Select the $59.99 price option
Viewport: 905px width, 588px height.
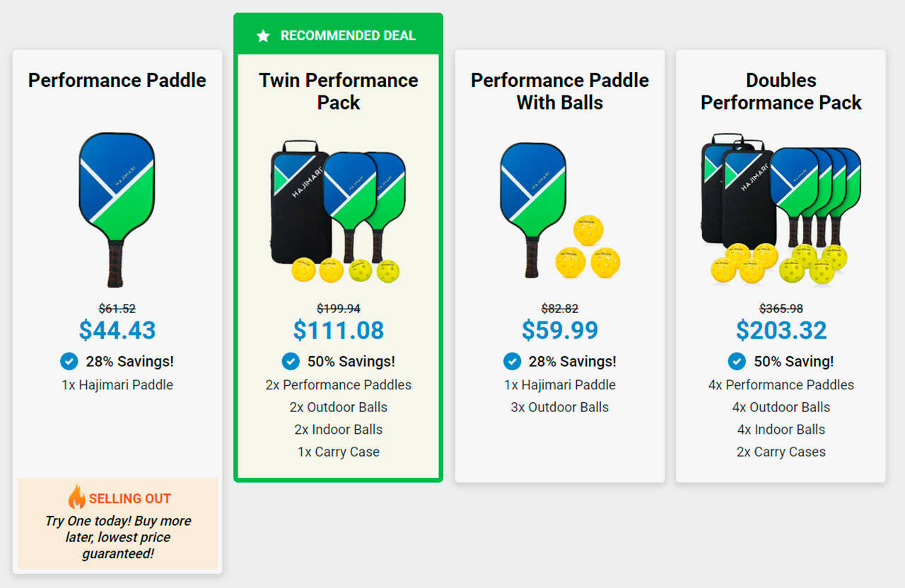(560, 330)
